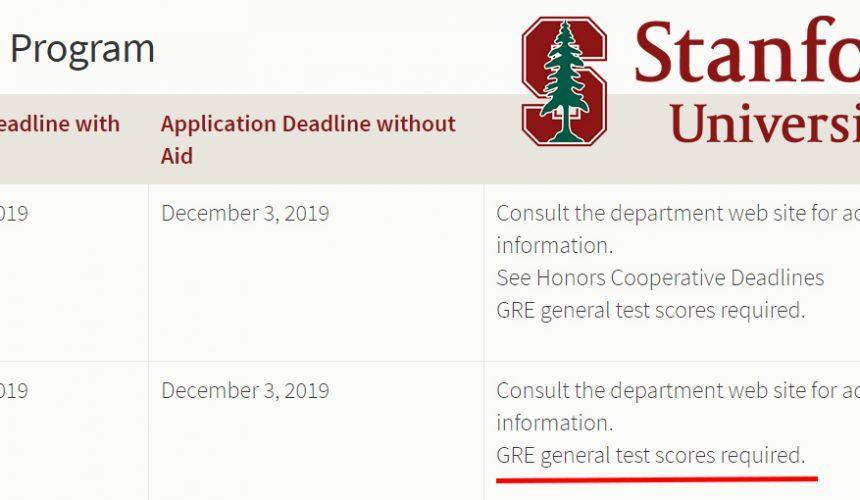Click first row Consult the department web site text
This screenshot has height=500, width=860.
pyautogui.click(x=678, y=213)
